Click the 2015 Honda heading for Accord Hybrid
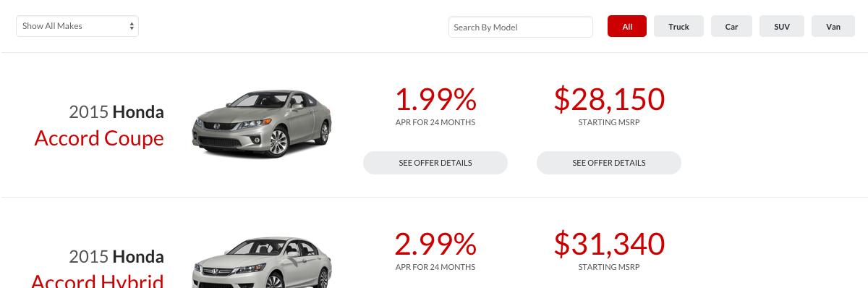 116,257
